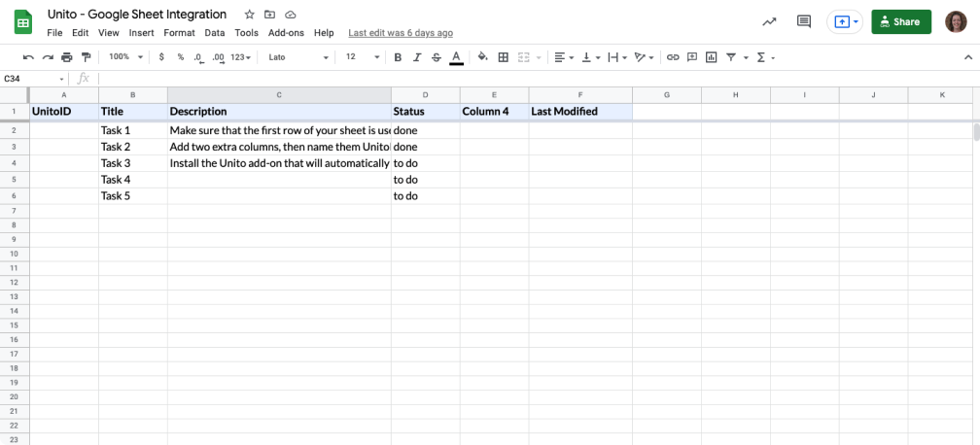Viewport: 980px width, 445px height.
Task: Toggle bold formatting
Action: coord(398,57)
